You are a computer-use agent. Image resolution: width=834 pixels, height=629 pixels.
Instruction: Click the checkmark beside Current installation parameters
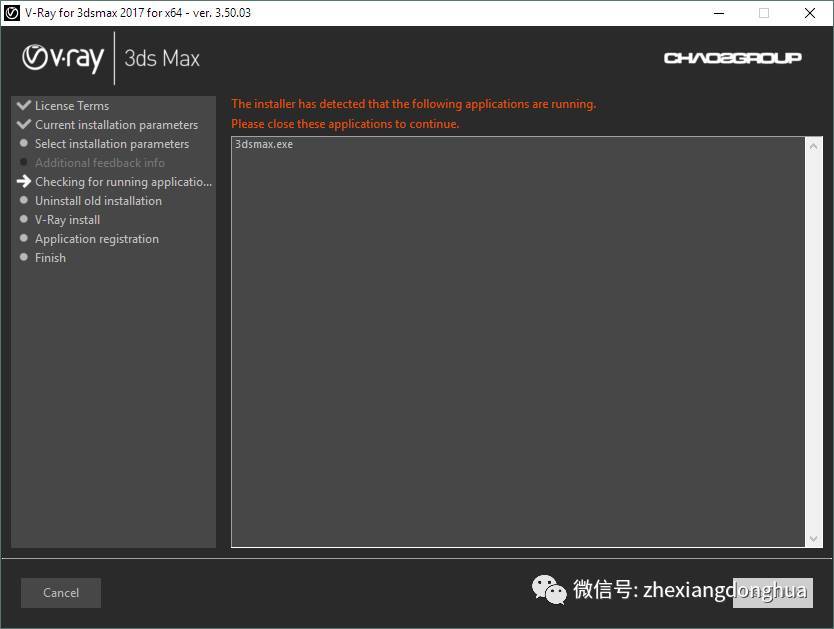[24, 124]
